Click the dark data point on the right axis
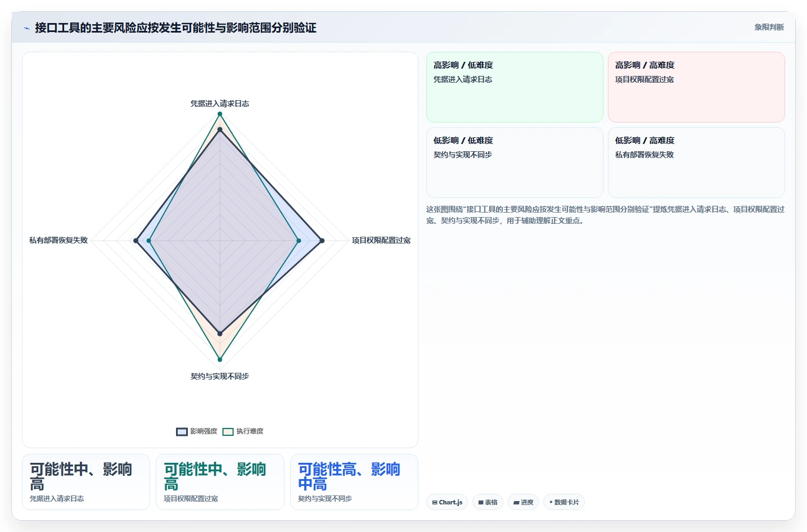Image resolution: width=807 pixels, height=532 pixels. tap(322, 241)
